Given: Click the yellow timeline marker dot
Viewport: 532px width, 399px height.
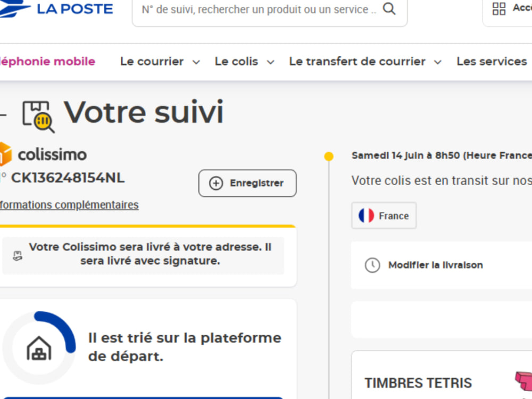Looking at the screenshot, I should 328,156.
